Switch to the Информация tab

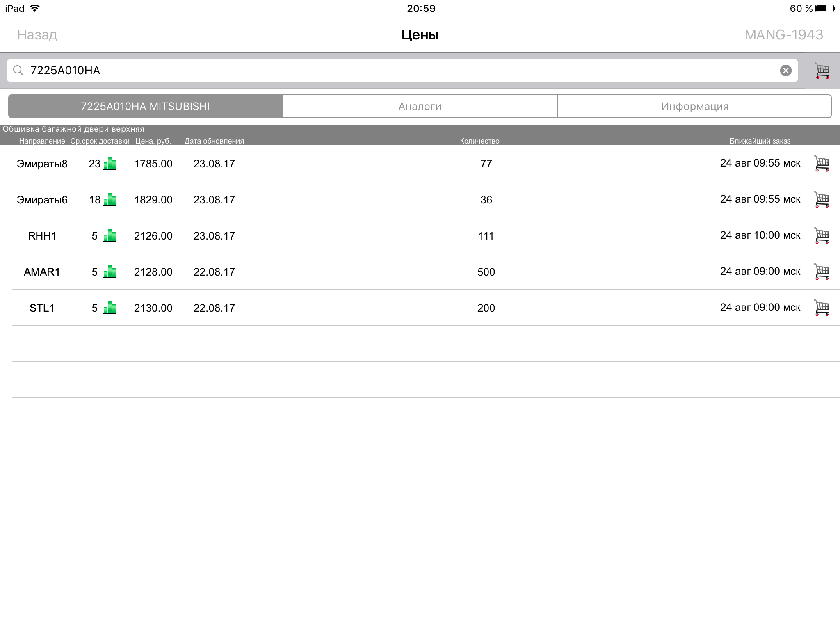[x=694, y=106]
